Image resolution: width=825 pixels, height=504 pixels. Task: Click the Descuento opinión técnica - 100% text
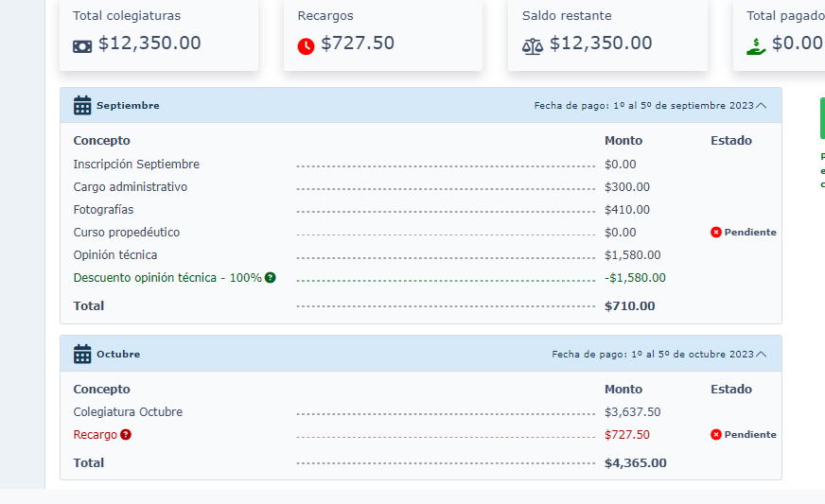point(167,278)
